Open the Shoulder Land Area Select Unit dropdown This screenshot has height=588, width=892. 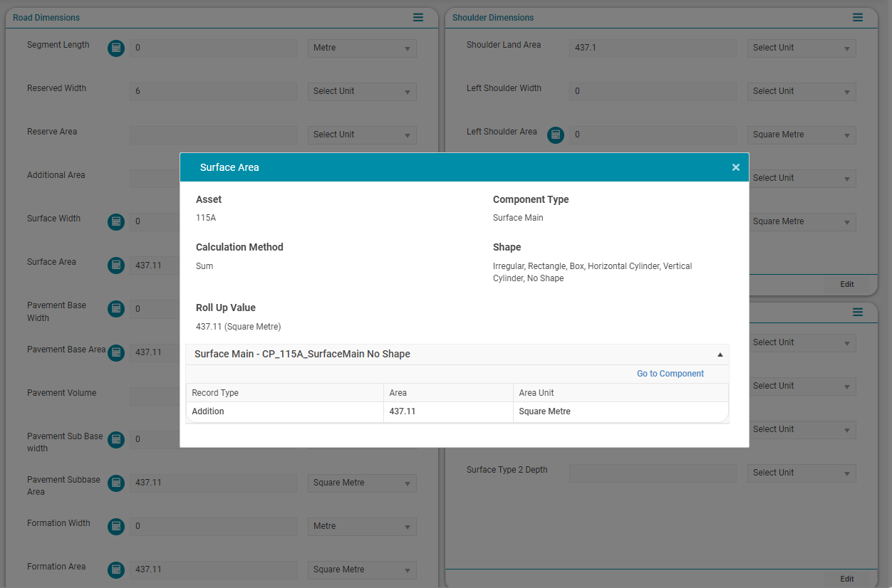pyautogui.click(x=802, y=48)
